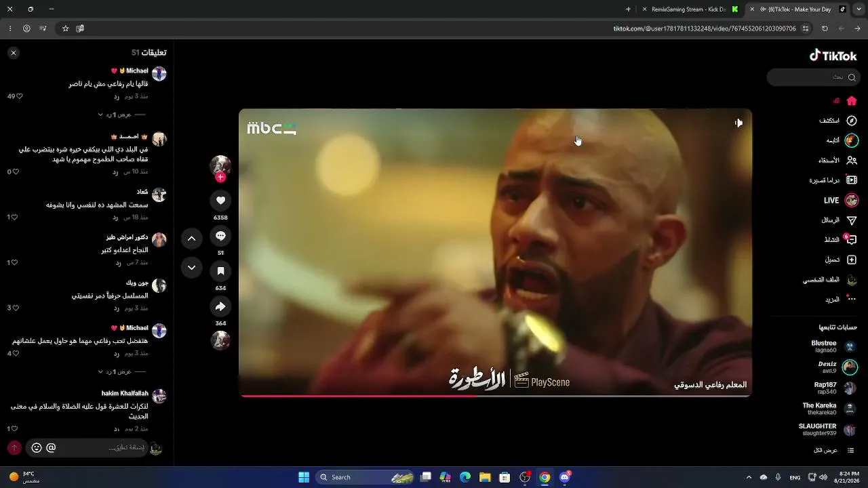Image resolution: width=868 pixels, height=488 pixels.
Task: Like جون ويك's comment with 3 likes
Action: pyautogui.click(x=16, y=308)
